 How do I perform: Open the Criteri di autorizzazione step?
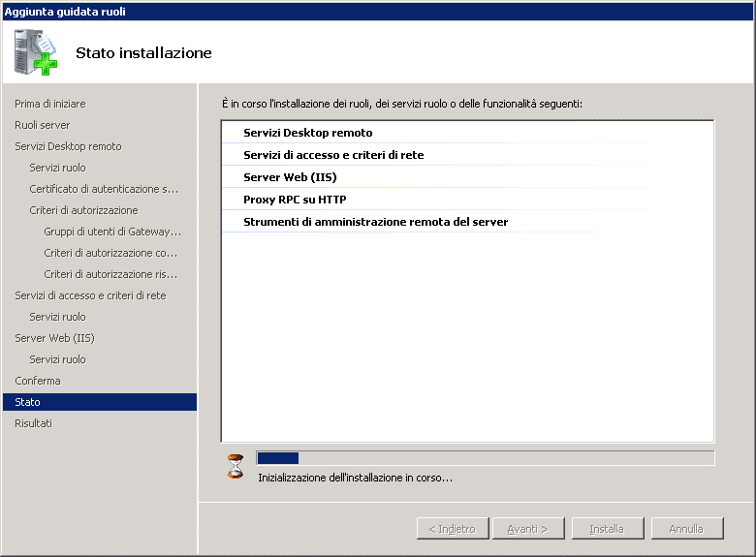point(83,210)
